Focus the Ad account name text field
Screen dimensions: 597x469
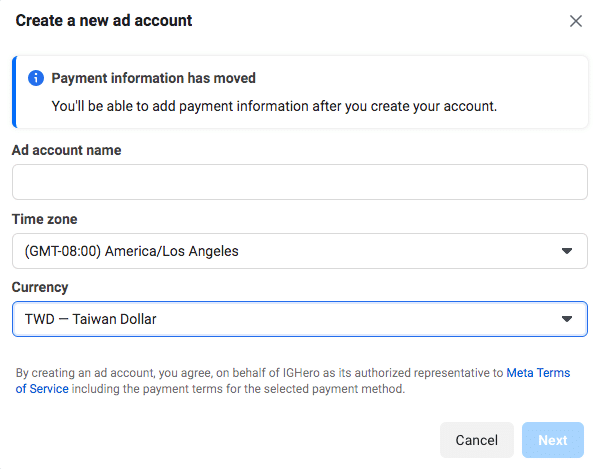300,182
